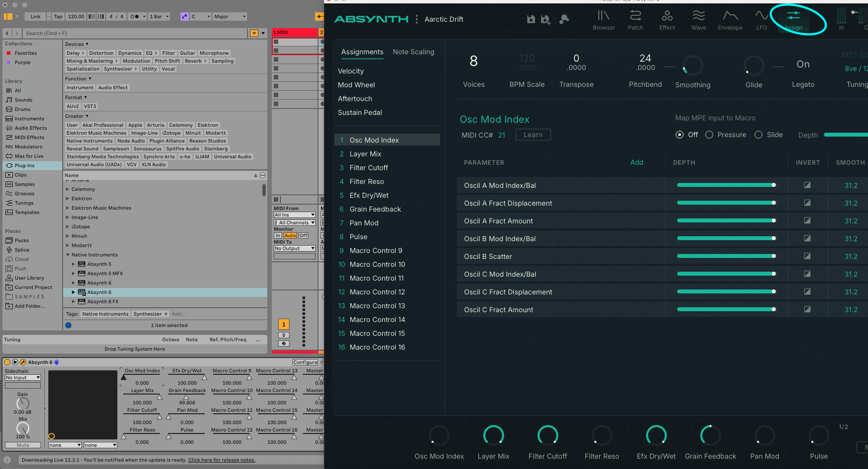This screenshot has width=868, height=469.
Task: Open the Envelope page in Absynth
Action: (730, 20)
